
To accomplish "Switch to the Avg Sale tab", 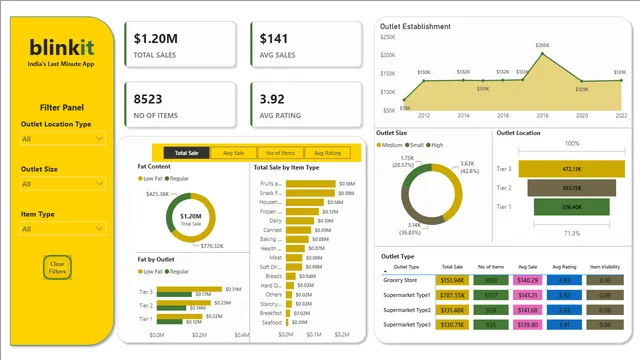I will [x=233, y=153].
